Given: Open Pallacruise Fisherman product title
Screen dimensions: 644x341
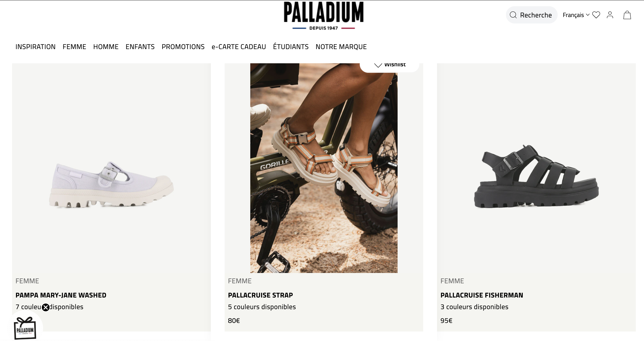Looking at the screenshot, I should (x=482, y=295).
